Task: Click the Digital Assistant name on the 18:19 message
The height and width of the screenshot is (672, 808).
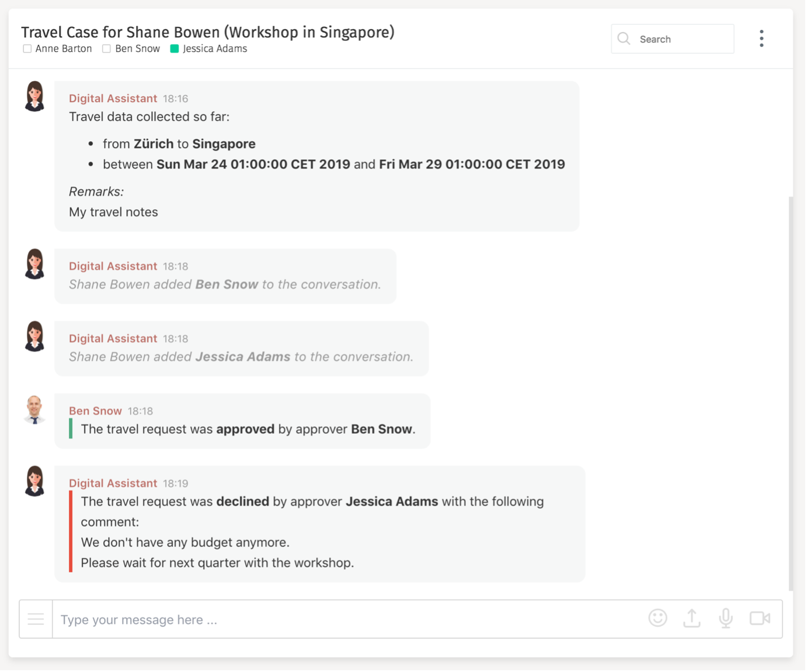Action: [113, 483]
